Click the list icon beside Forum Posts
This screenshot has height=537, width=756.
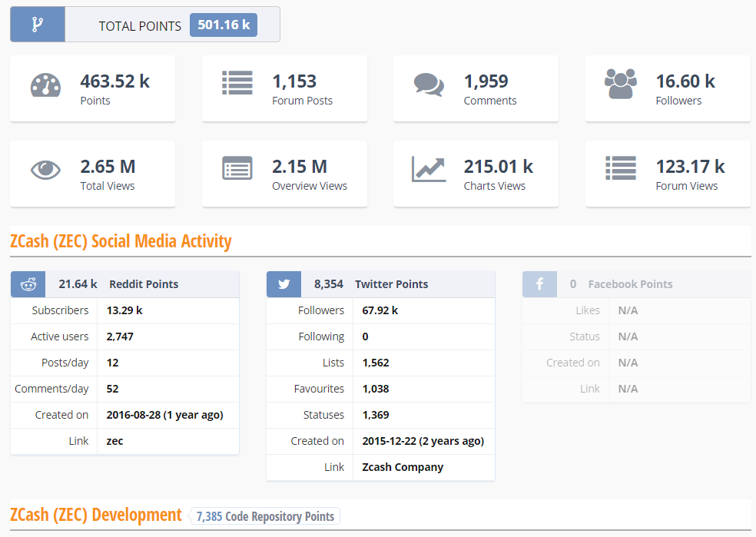[x=237, y=83]
